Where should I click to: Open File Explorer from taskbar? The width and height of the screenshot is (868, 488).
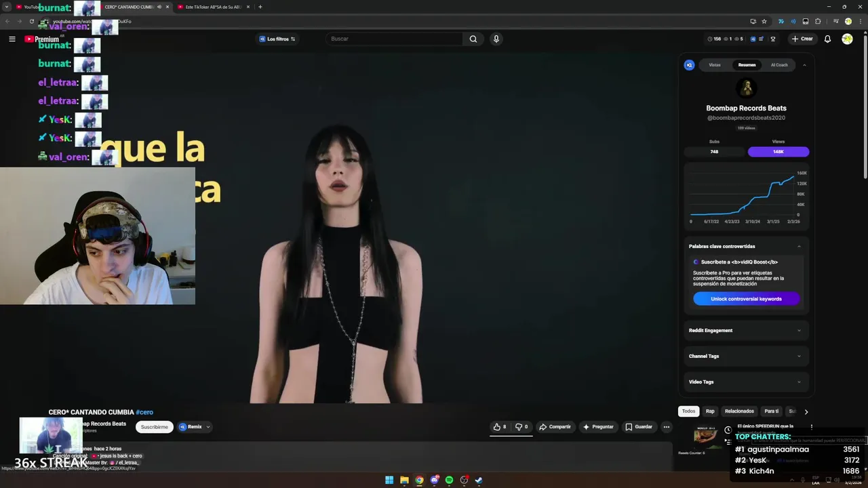coord(404,480)
